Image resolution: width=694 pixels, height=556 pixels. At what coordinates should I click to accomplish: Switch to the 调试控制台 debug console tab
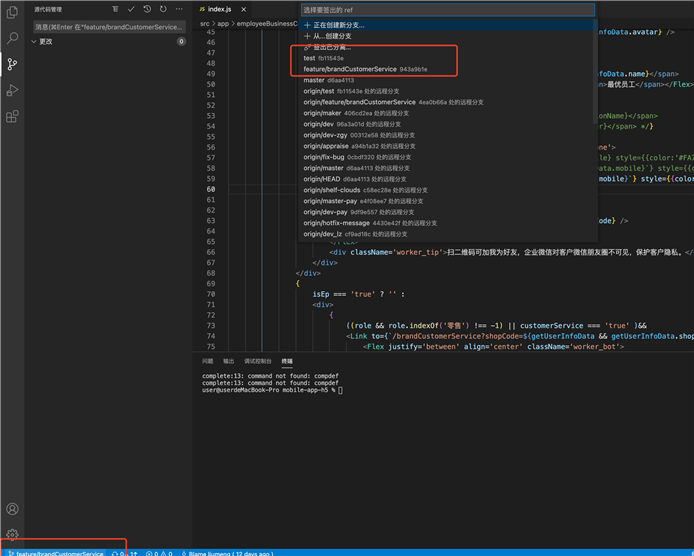[258, 362]
